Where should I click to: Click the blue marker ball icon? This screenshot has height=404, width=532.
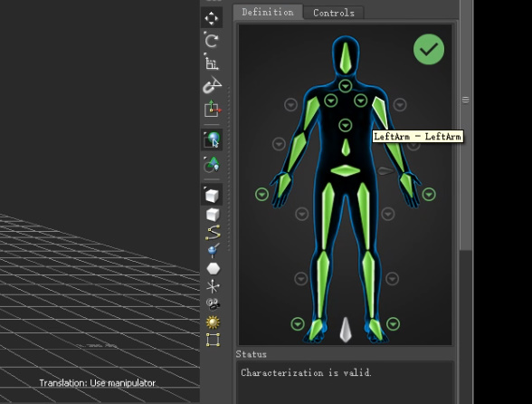point(213,251)
